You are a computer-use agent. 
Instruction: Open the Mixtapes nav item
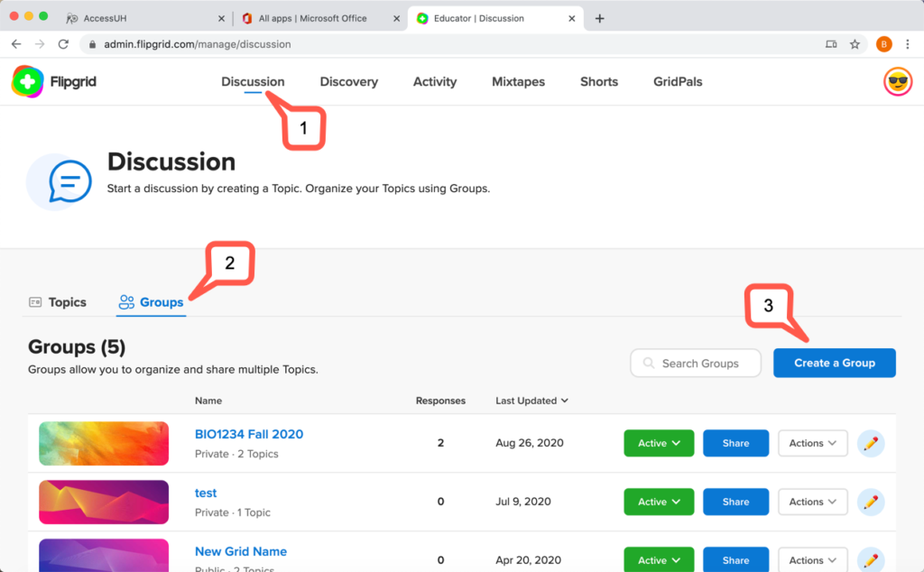(x=518, y=82)
